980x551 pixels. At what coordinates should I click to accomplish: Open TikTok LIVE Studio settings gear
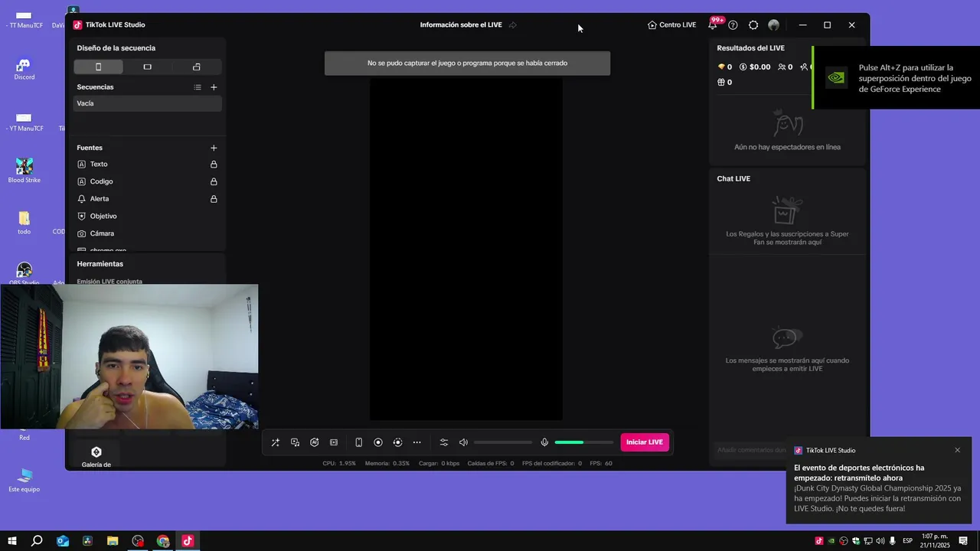pyautogui.click(x=753, y=25)
